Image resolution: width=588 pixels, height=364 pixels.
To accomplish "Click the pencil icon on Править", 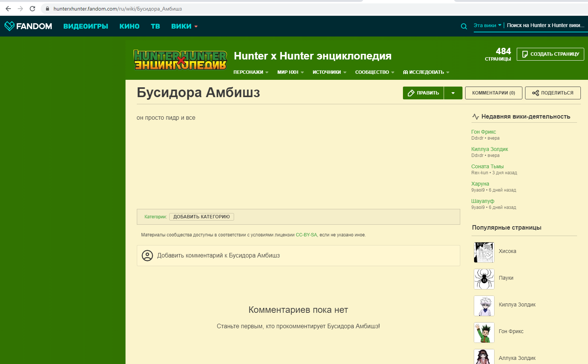I will click(411, 93).
